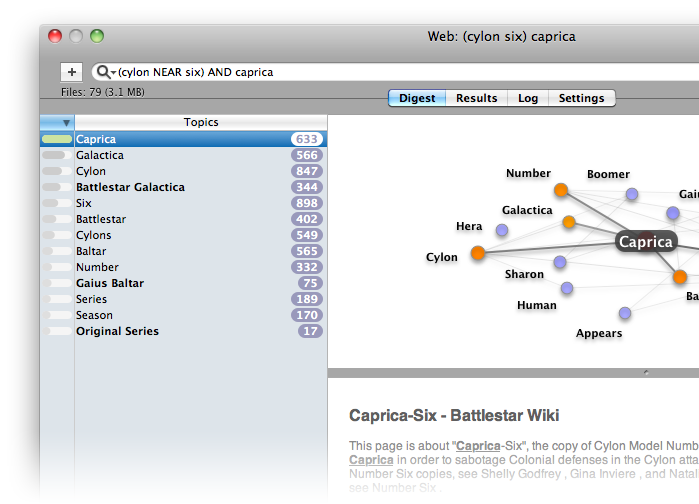
Task: Select the Series topic row
Action: point(183,299)
